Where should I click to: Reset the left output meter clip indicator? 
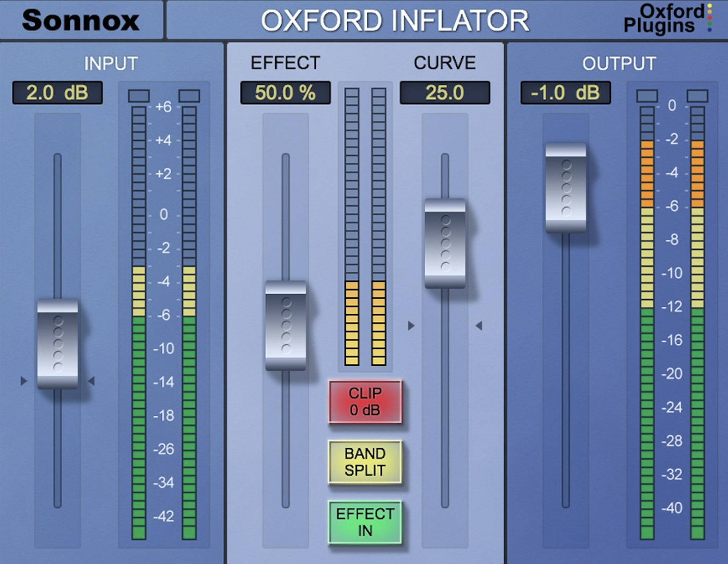(x=647, y=96)
